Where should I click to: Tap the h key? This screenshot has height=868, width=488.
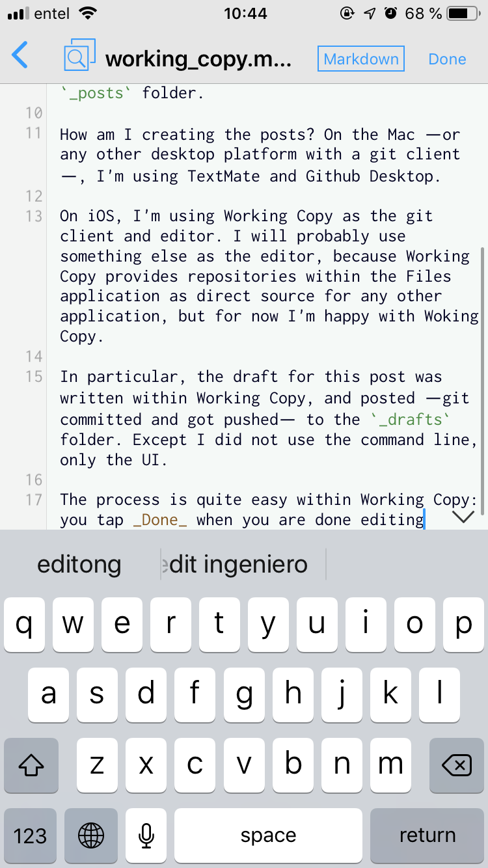(x=293, y=696)
